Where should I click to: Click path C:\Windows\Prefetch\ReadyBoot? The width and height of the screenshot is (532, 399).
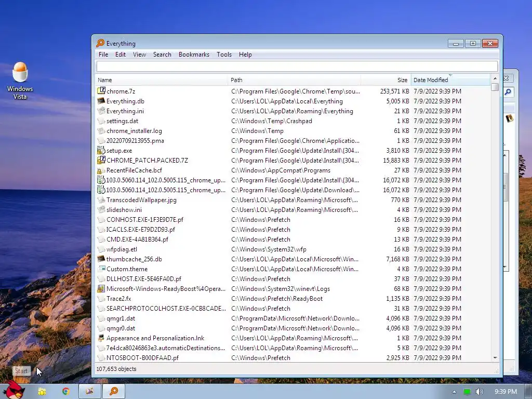point(277,299)
